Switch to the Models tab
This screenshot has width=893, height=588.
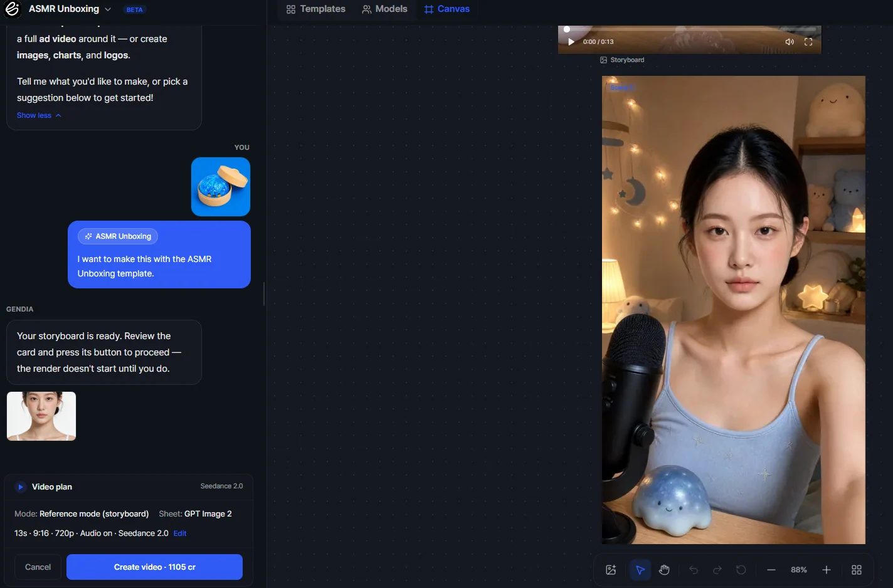click(384, 9)
